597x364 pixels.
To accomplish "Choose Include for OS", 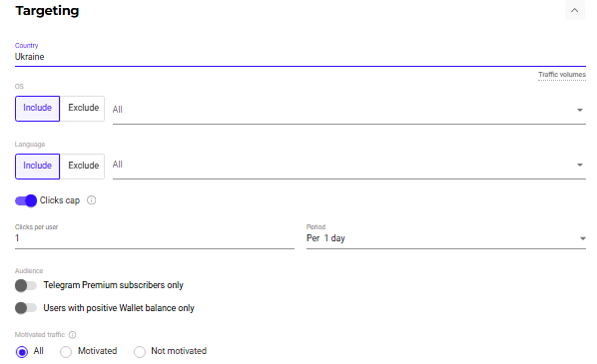I will (37, 109).
